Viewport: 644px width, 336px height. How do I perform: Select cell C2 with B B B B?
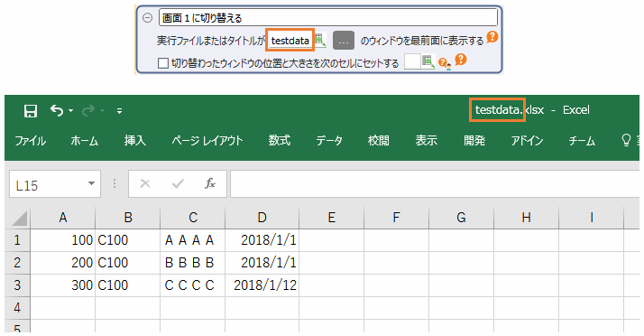point(193,263)
